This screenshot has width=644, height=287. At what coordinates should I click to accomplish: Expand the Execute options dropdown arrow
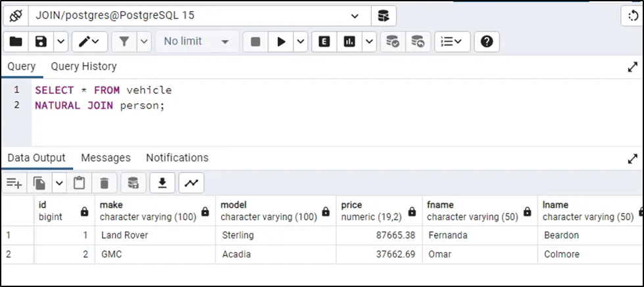(x=301, y=41)
